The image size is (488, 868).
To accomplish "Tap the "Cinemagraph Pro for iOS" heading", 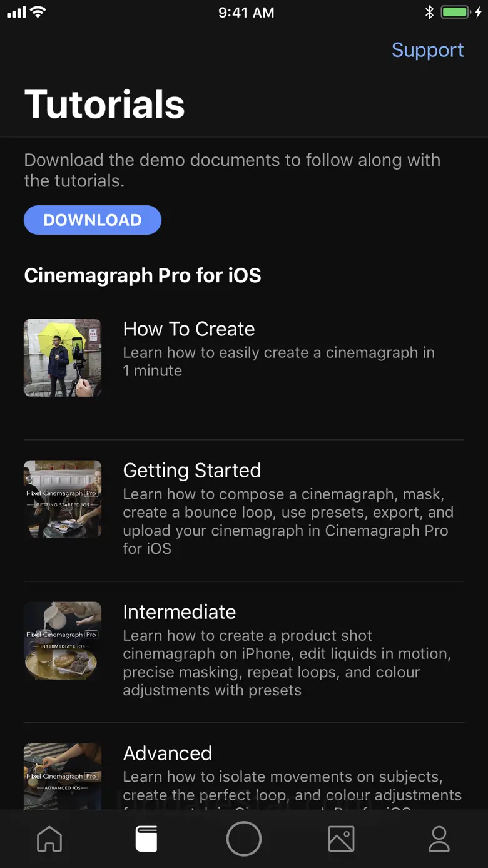I will [x=143, y=275].
